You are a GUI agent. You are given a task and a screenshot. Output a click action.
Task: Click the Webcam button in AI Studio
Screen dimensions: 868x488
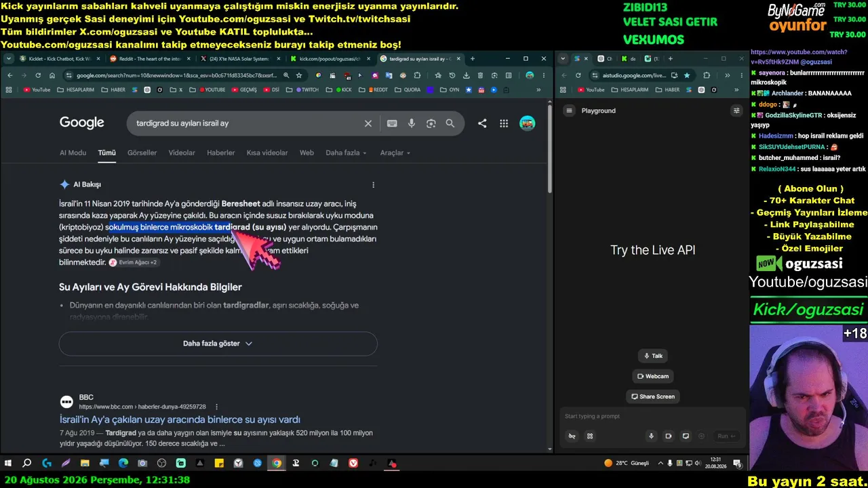pyautogui.click(x=653, y=376)
